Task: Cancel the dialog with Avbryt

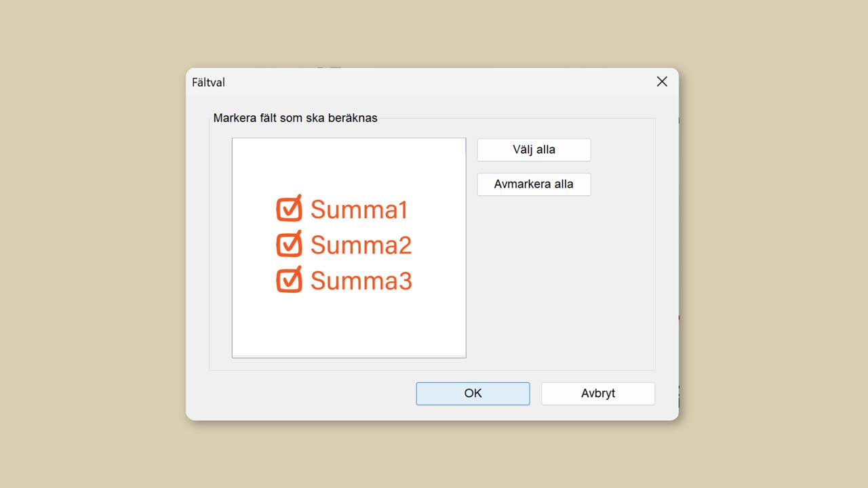Action: [597, 394]
